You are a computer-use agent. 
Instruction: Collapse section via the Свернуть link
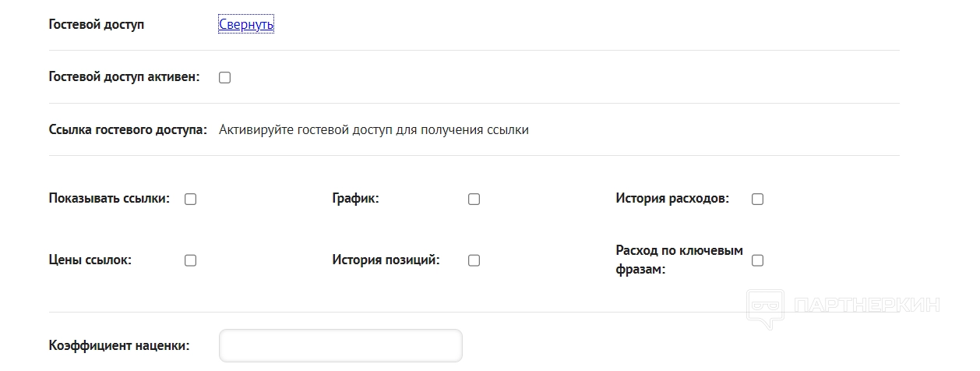pyautogui.click(x=246, y=24)
